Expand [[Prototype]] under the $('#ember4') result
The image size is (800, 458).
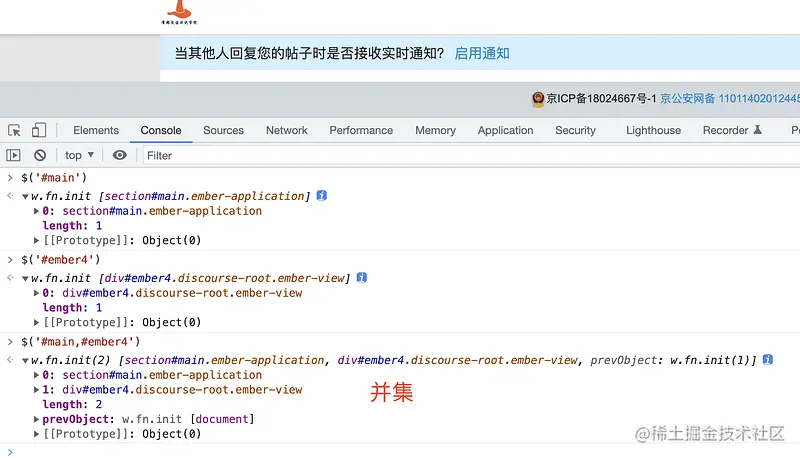click(36, 322)
